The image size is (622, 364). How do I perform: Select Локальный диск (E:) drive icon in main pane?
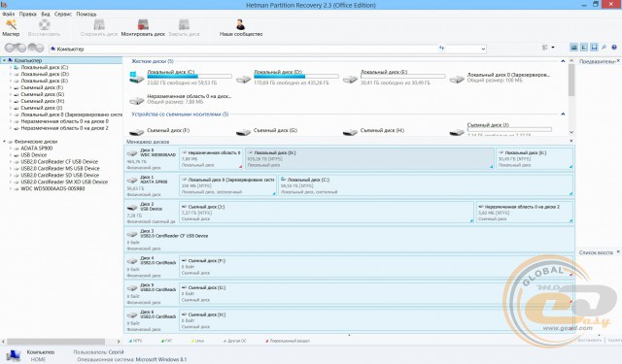tap(350, 80)
